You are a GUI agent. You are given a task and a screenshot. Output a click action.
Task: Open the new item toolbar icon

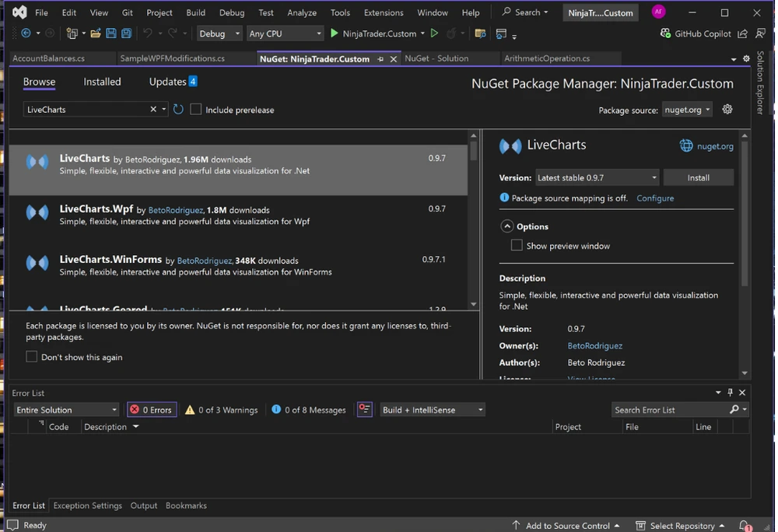point(72,33)
